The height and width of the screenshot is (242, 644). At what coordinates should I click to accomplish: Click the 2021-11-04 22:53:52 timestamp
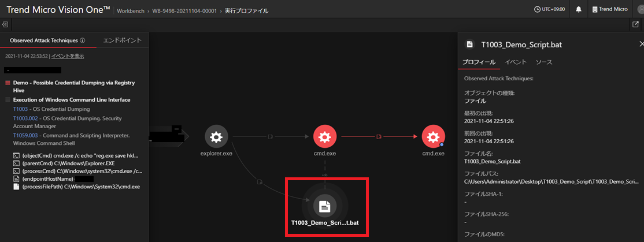pos(27,56)
